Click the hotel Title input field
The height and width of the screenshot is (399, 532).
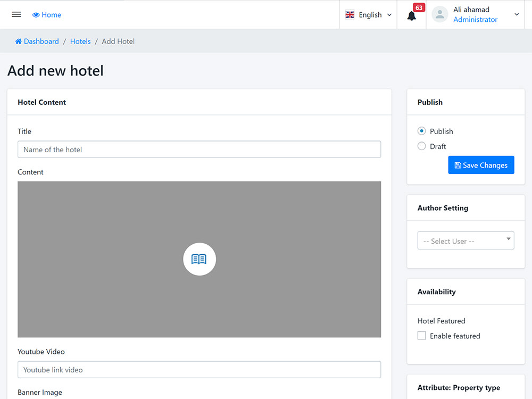(199, 149)
